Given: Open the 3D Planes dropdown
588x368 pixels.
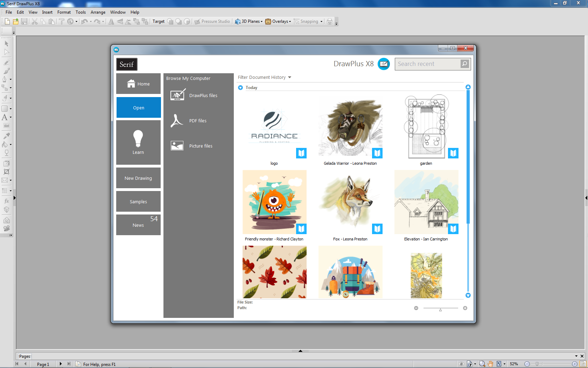Looking at the screenshot, I should (249, 21).
